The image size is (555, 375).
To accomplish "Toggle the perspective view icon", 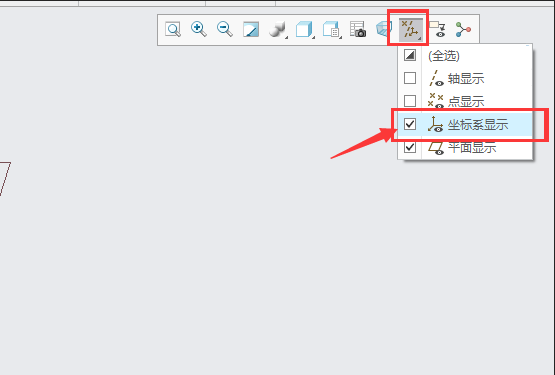I will 384,29.
